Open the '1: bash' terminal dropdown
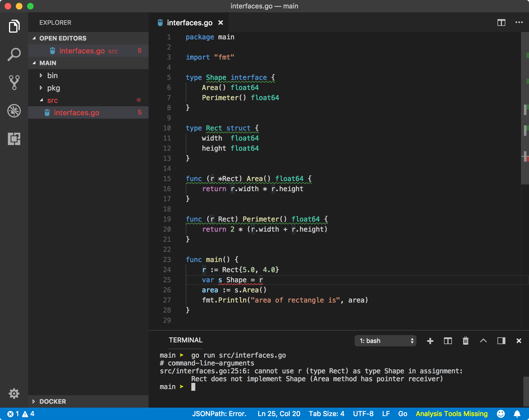The image size is (529, 420). (x=385, y=341)
